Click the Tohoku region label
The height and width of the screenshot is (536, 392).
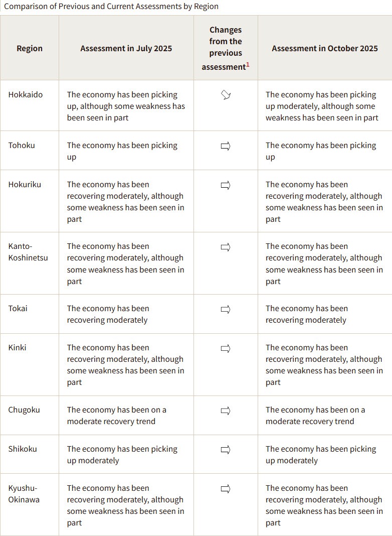(22, 146)
